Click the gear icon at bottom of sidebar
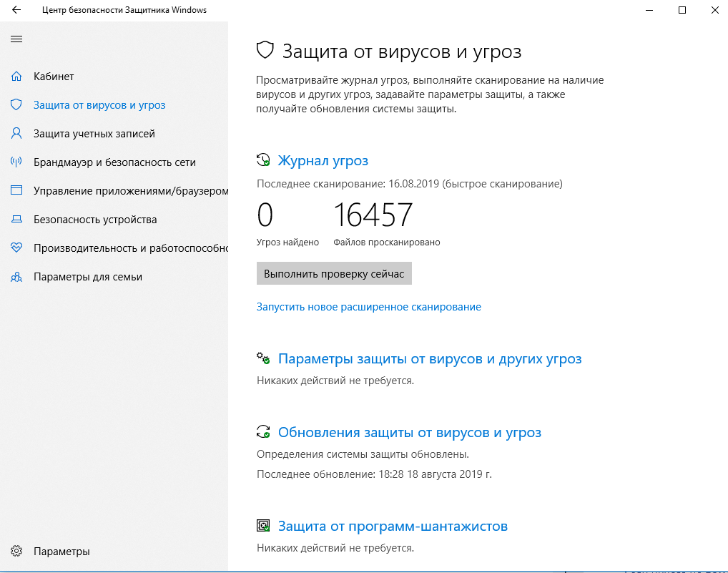Viewport: 728px width, 573px height. (16, 551)
